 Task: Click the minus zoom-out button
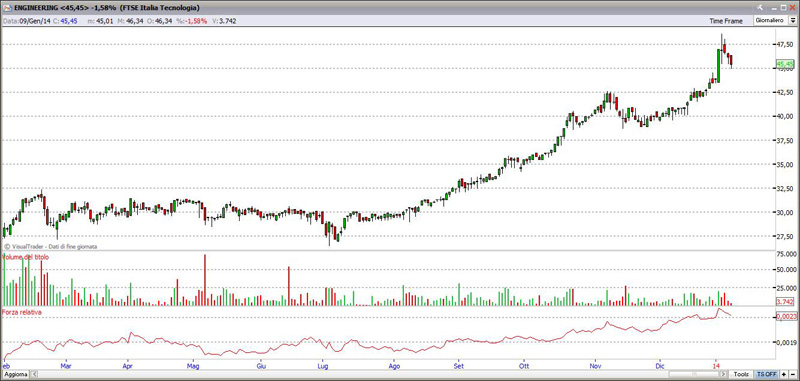pyautogui.click(x=792, y=374)
